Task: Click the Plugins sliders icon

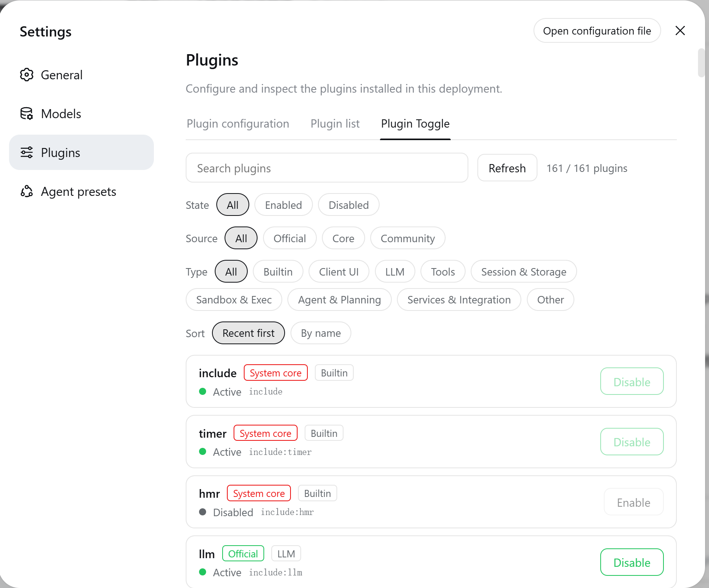Action: click(27, 152)
